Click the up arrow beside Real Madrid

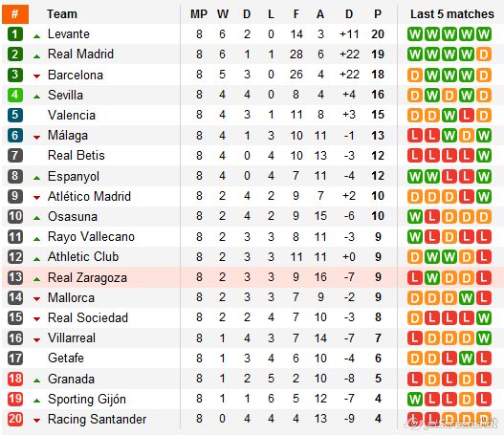[x=37, y=56]
